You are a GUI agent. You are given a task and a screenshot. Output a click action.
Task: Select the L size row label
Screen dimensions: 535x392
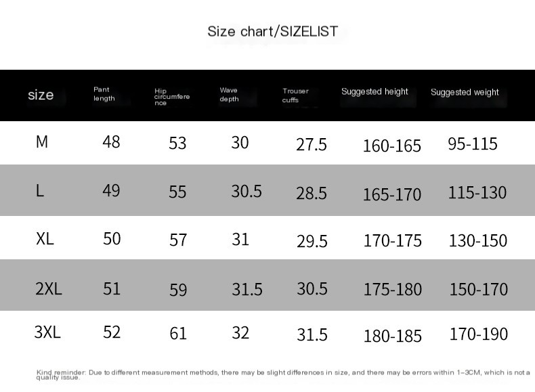[x=39, y=191]
